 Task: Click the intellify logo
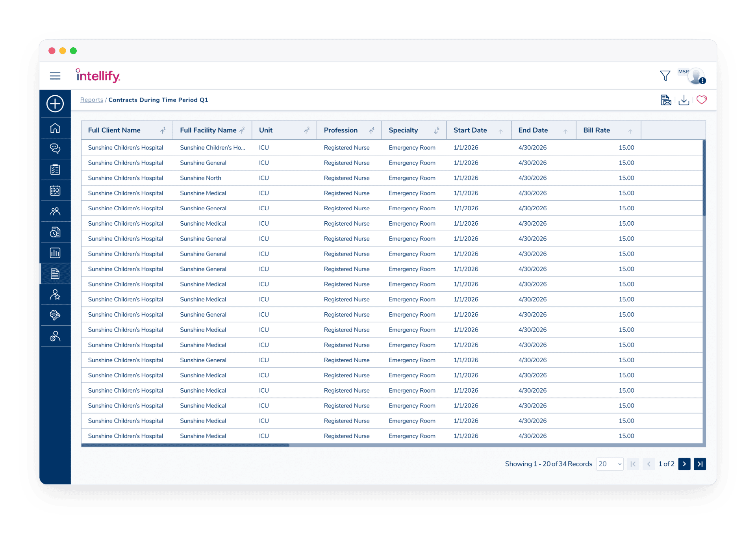98,76
